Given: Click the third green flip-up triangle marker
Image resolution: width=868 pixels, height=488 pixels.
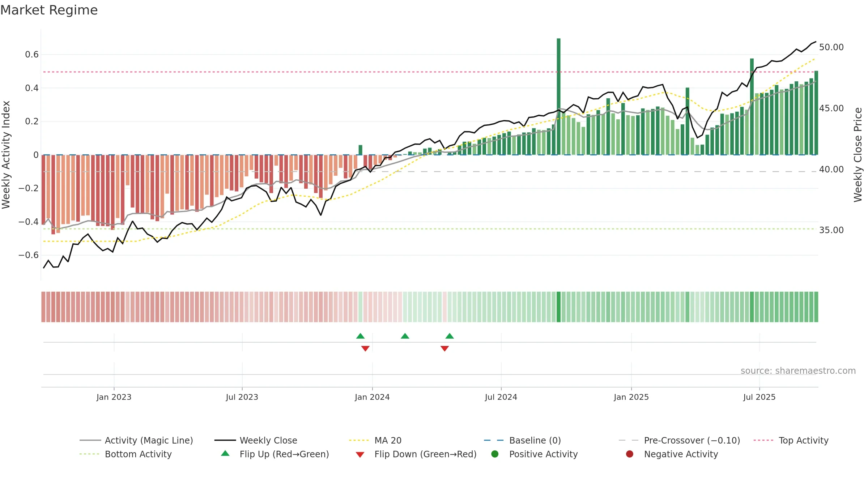Looking at the screenshot, I should tap(450, 336).
